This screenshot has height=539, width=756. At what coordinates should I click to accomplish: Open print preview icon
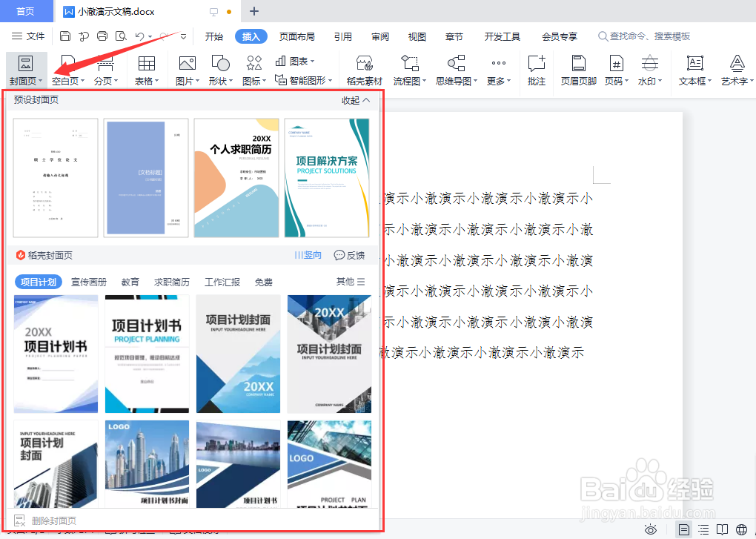click(x=121, y=36)
